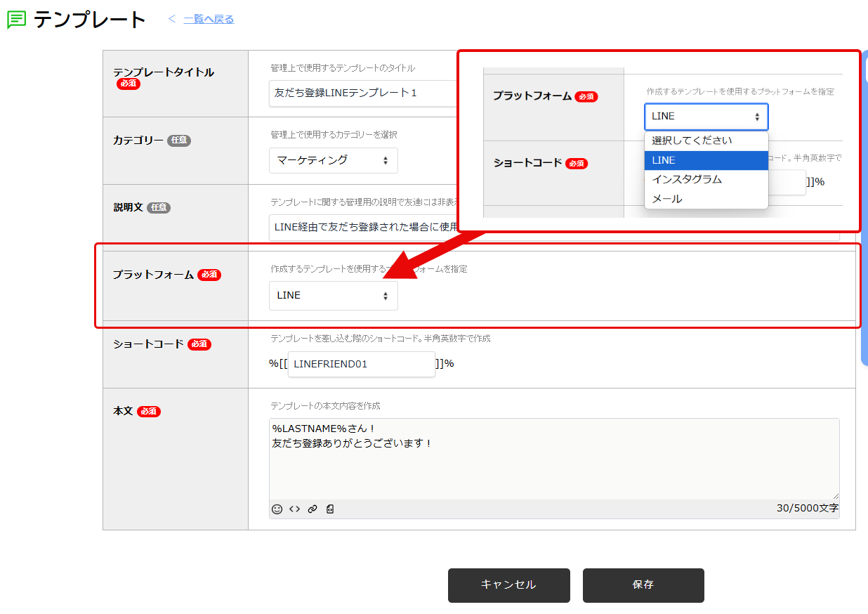Click the green テンプレート page icon
This screenshot has height=614, width=868.
[16, 20]
